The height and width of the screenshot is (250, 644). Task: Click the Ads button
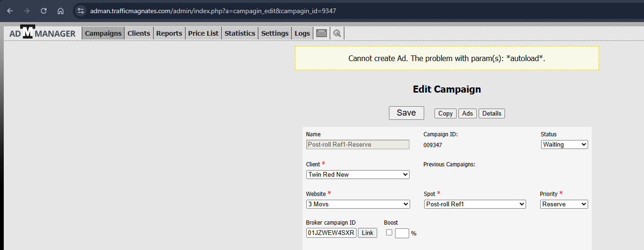coord(467,113)
